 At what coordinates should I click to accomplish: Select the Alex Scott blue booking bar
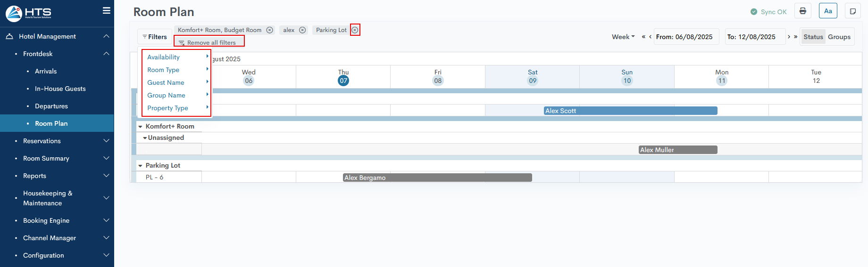click(630, 111)
